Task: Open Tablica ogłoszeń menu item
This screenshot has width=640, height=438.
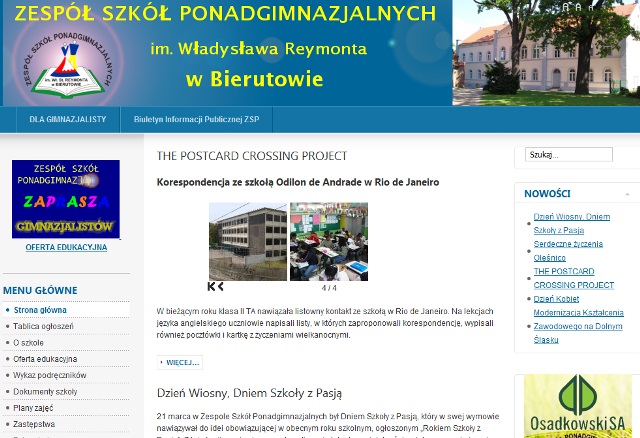Action: tap(43, 326)
